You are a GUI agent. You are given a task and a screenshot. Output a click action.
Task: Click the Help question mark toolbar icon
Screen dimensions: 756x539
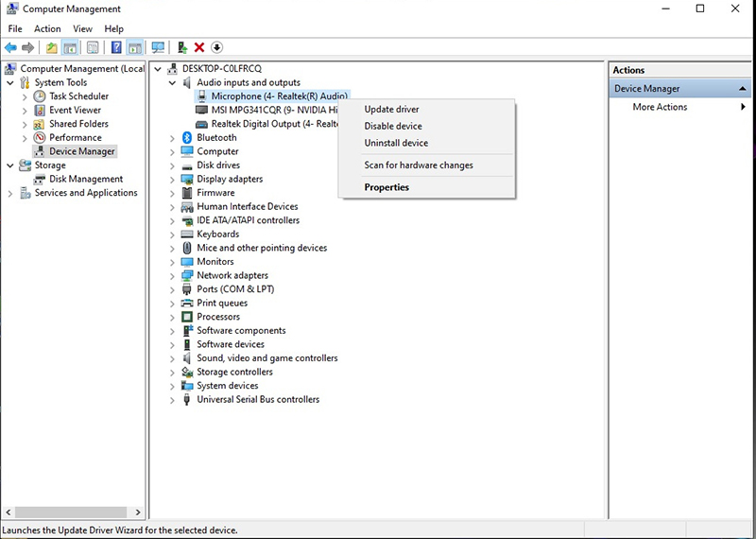coord(116,47)
